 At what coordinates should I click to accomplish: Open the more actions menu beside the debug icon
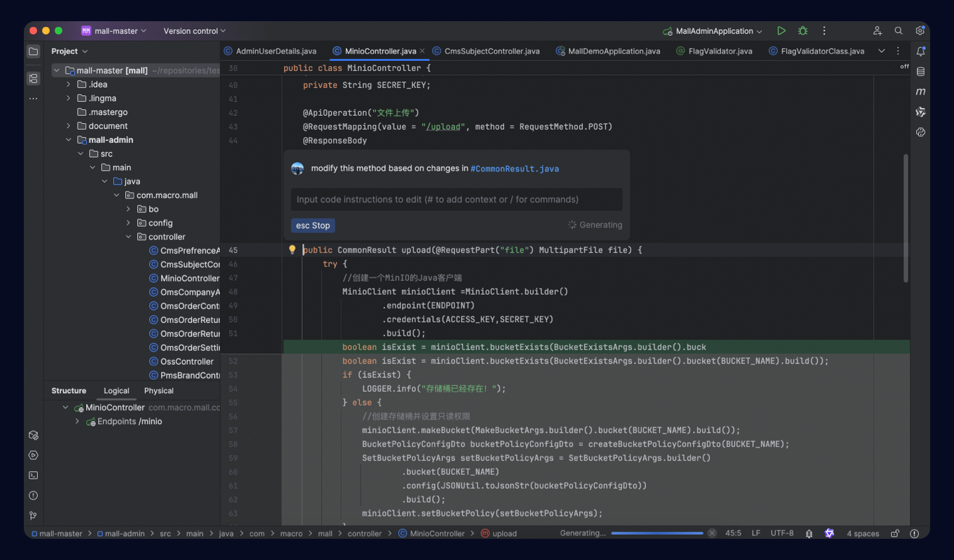(824, 30)
